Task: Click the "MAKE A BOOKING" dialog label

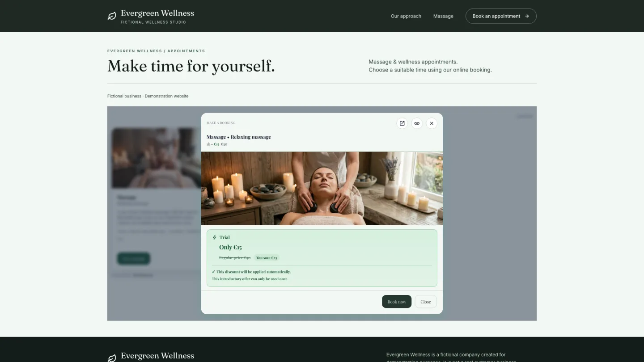Action: (x=221, y=123)
